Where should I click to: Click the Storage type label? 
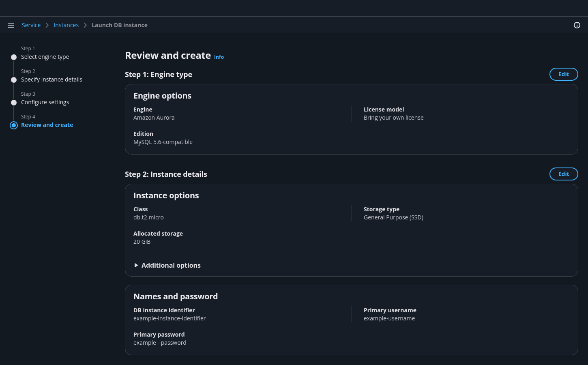[x=382, y=209]
